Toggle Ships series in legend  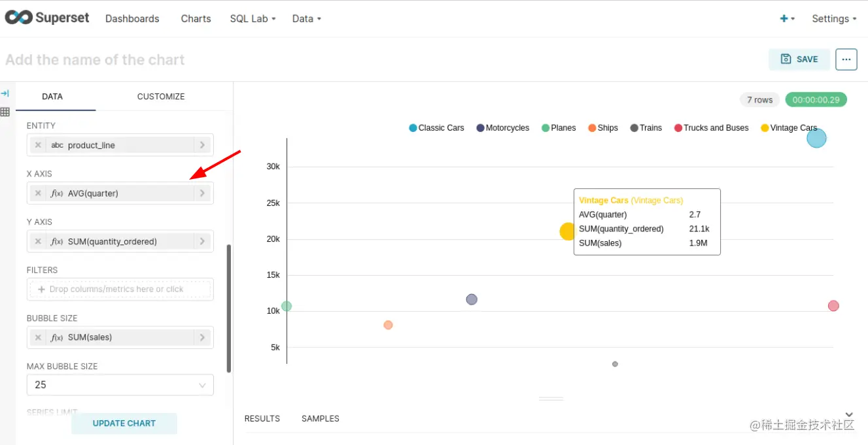coord(603,128)
